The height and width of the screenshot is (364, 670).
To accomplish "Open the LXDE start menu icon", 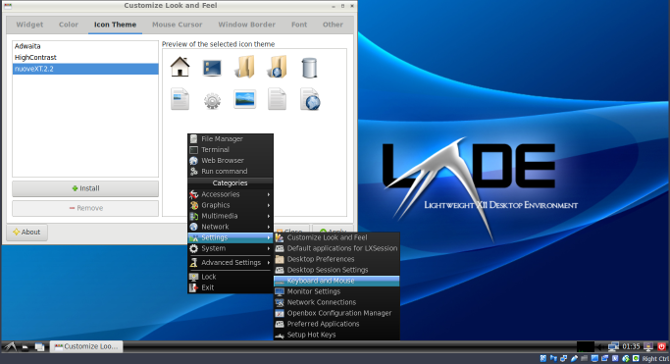I will [x=10, y=346].
